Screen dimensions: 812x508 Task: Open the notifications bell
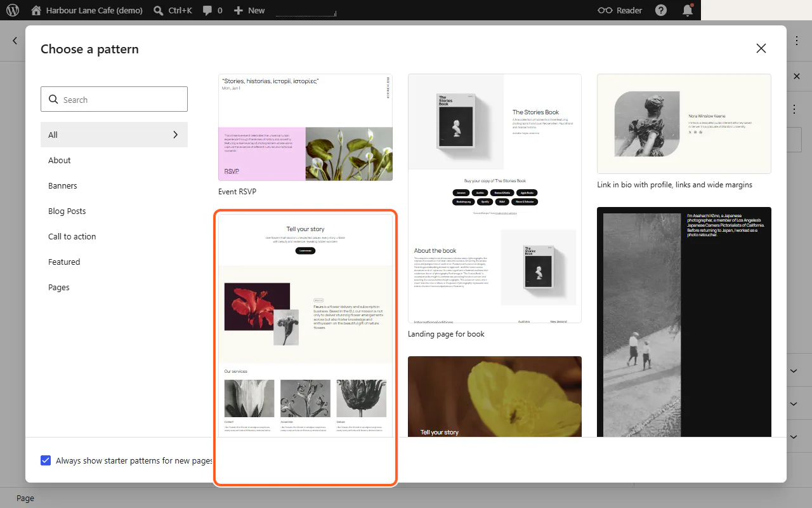click(x=688, y=10)
